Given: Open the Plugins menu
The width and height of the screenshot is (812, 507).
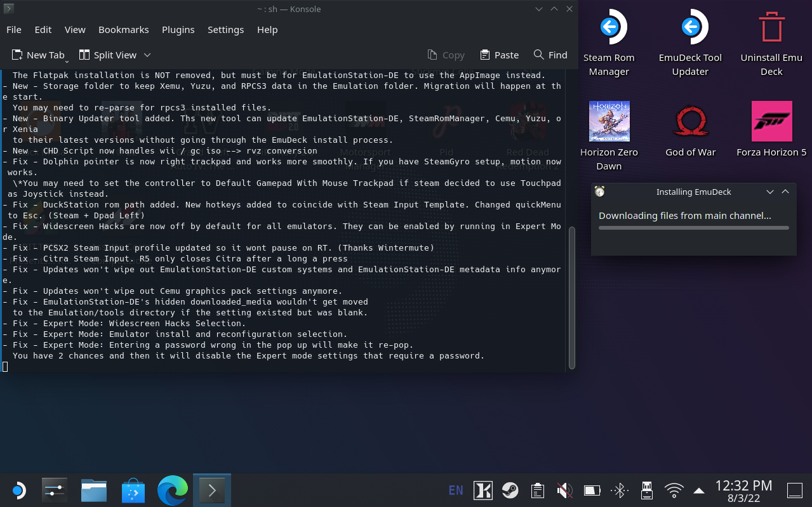Looking at the screenshot, I should click(x=178, y=30).
